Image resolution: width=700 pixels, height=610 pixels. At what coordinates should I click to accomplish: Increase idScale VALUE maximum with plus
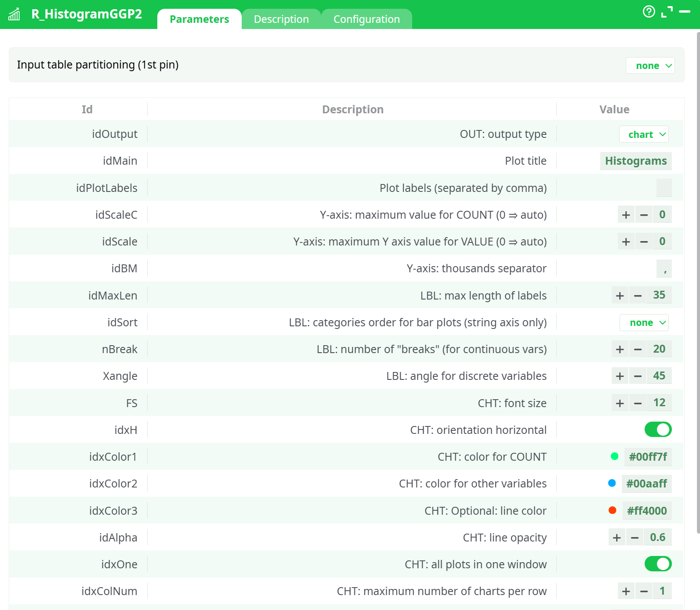[626, 242]
